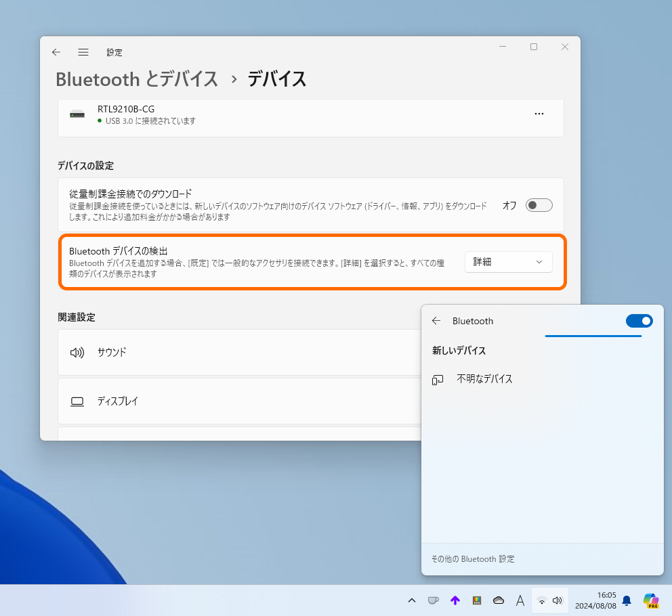This screenshot has width=672, height=616.
Task: Open ディスプレイ settings via the monitor icon
Action: 77,401
